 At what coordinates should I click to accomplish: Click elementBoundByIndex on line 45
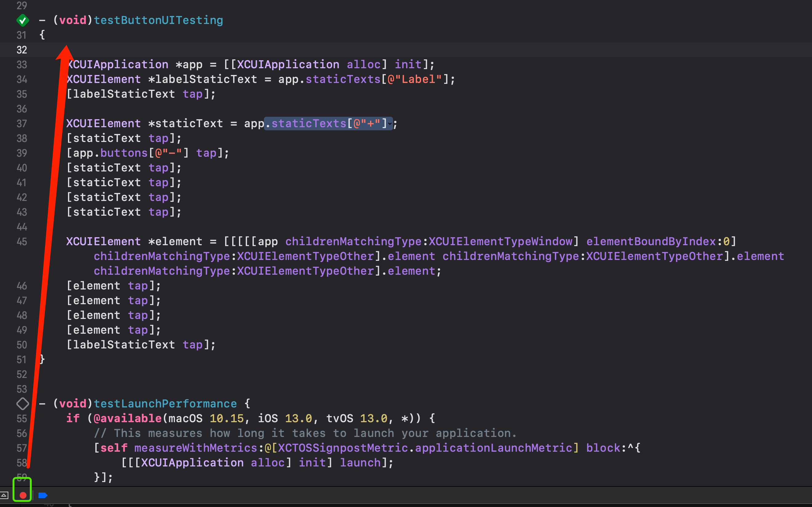pyautogui.click(x=651, y=242)
